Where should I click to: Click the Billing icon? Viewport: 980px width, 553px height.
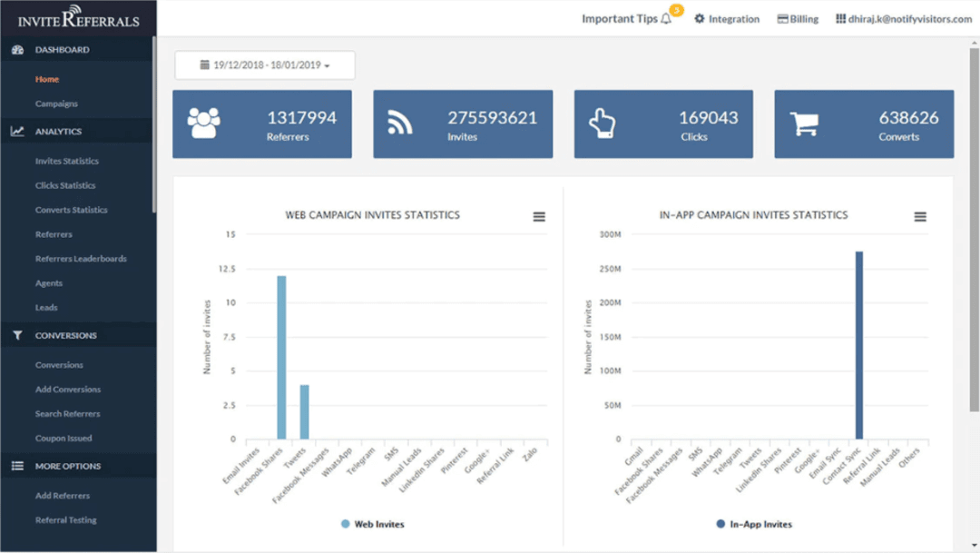point(781,18)
